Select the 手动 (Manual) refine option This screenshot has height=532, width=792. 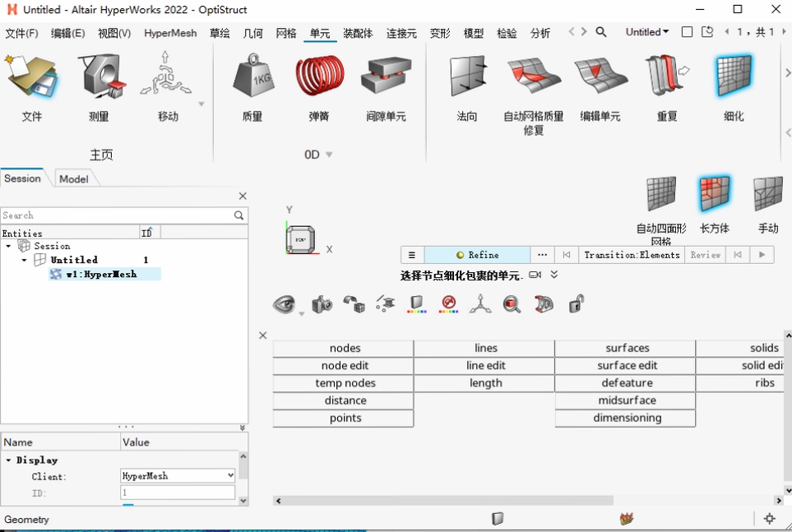(768, 194)
